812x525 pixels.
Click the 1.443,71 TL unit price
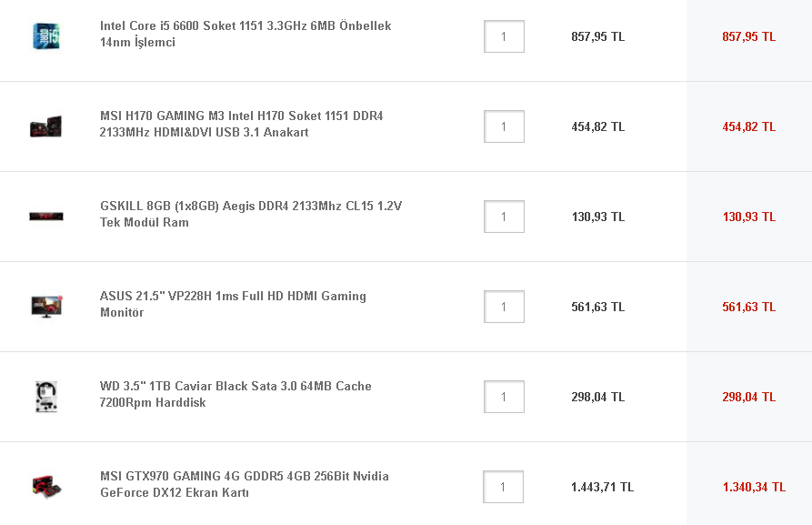pyautogui.click(x=602, y=487)
